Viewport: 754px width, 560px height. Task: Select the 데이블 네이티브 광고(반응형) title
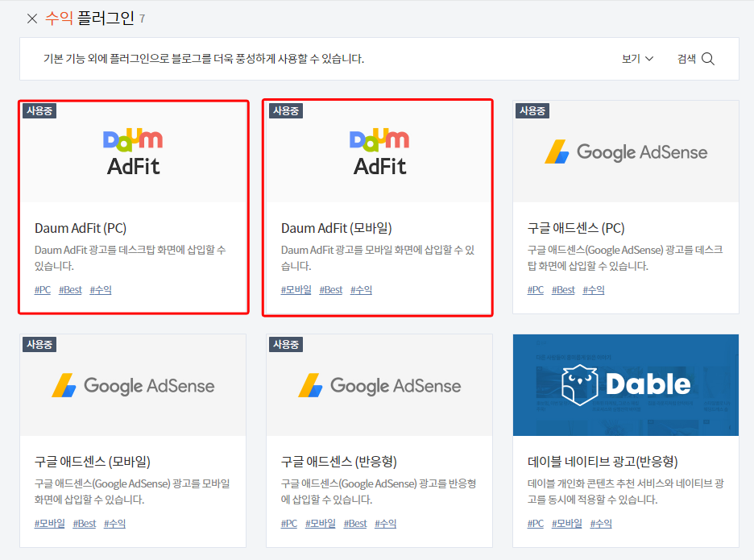click(603, 462)
